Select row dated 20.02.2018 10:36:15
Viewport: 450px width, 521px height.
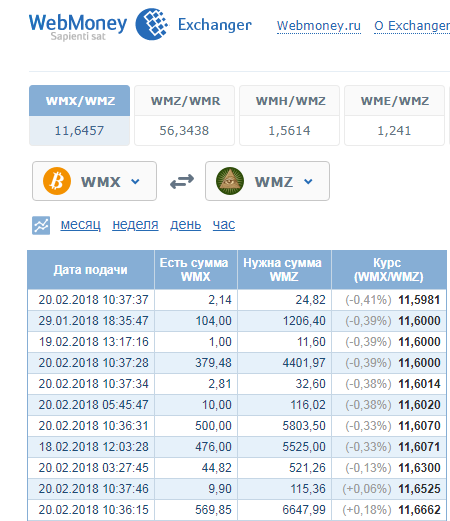click(x=237, y=510)
